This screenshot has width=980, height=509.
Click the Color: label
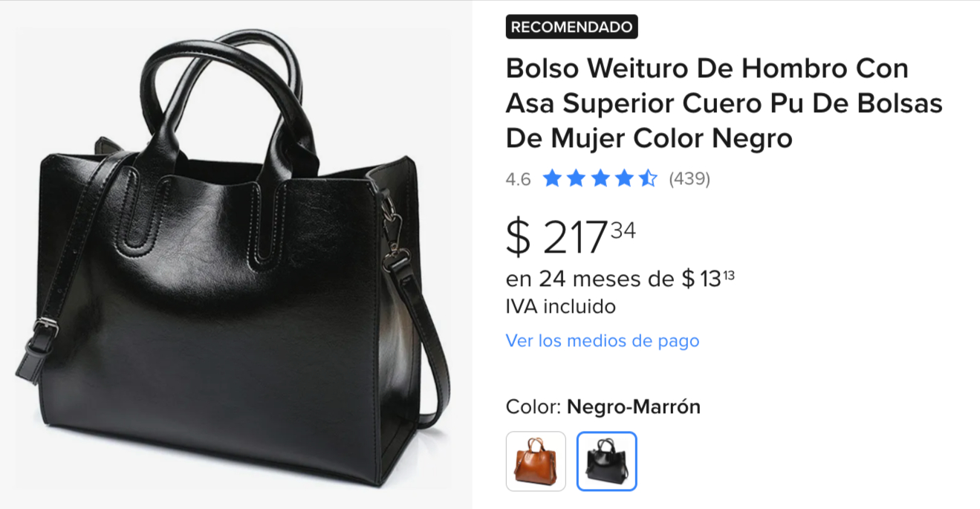(x=533, y=407)
